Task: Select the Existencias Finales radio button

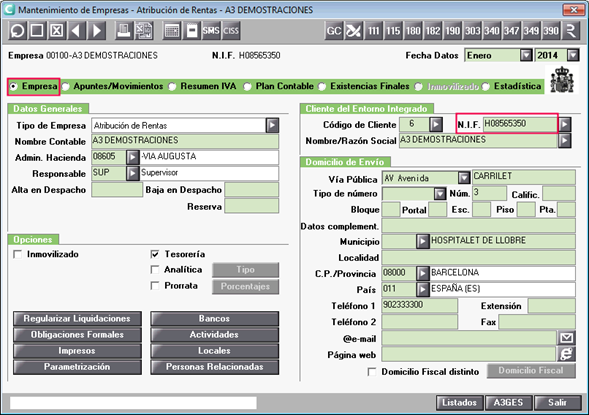Action: coord(322,87)
